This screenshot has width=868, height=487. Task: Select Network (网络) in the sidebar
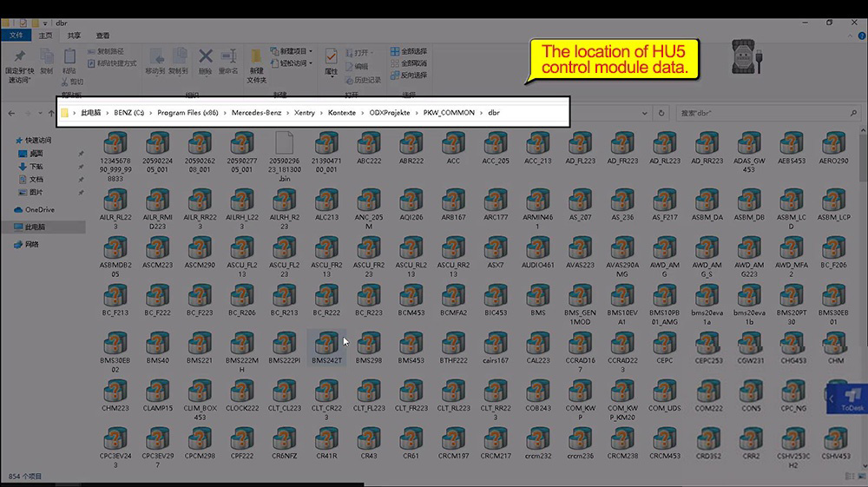pyautogui.click(x=27, y=244)
